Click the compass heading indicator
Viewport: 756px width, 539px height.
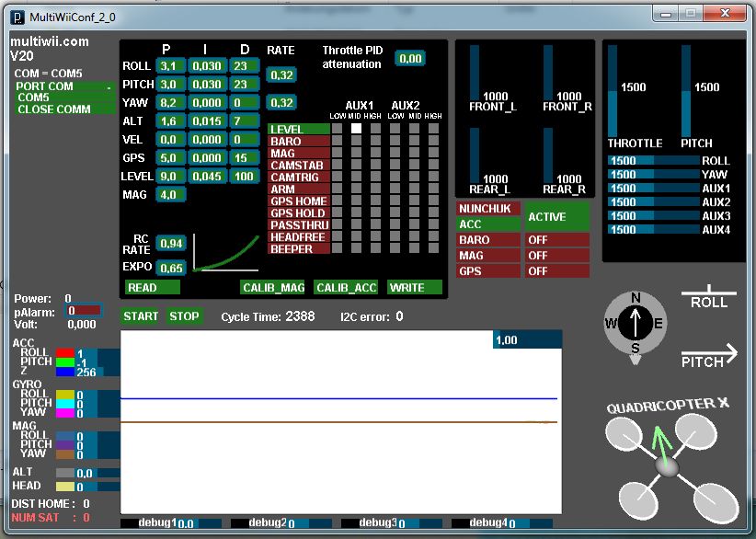[636, 323]
